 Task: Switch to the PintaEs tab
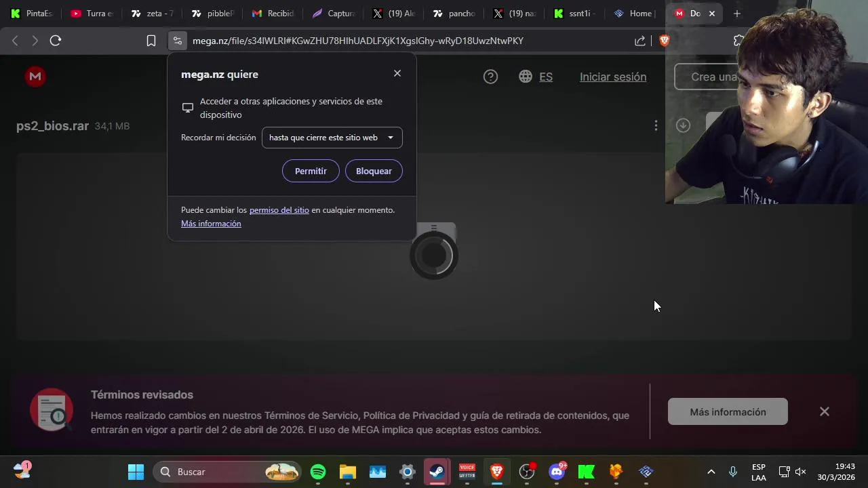point(31,14)
